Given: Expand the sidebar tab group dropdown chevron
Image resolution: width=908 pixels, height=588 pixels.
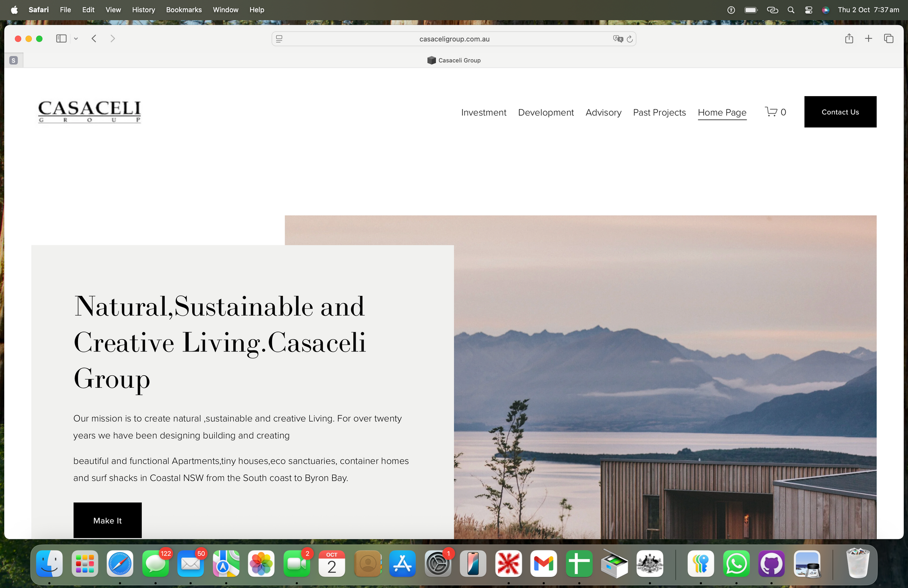Looking at the screenshot, I should (x=76, y=39).
